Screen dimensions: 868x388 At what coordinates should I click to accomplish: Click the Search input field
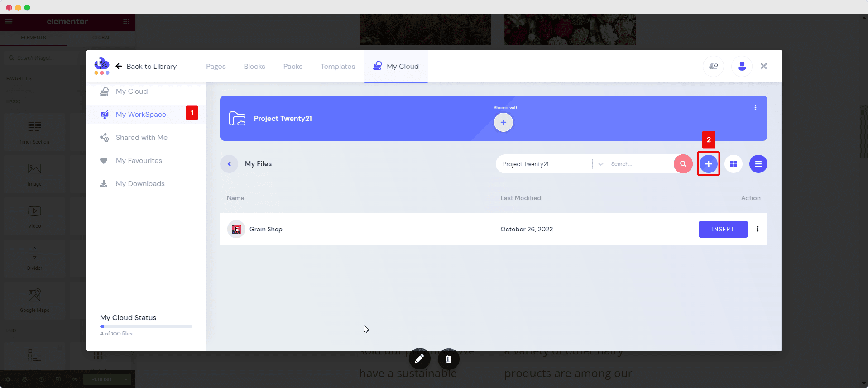pos(640,164)
